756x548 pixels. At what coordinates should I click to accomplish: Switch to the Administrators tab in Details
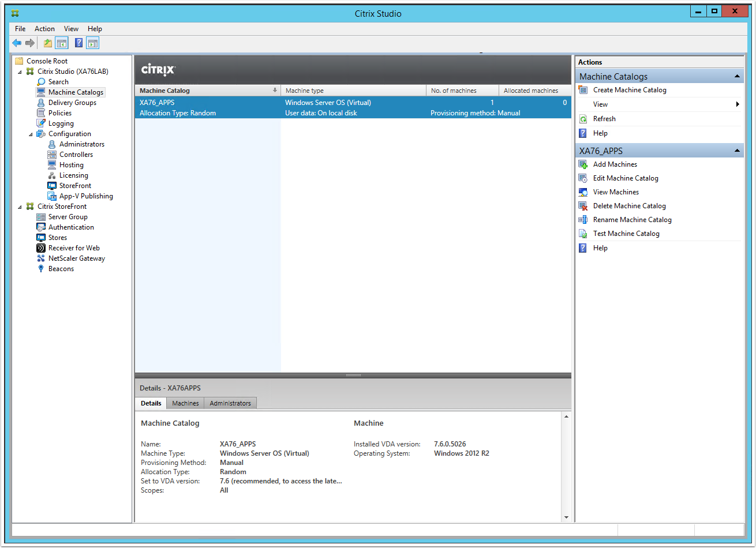click(230, 403)
